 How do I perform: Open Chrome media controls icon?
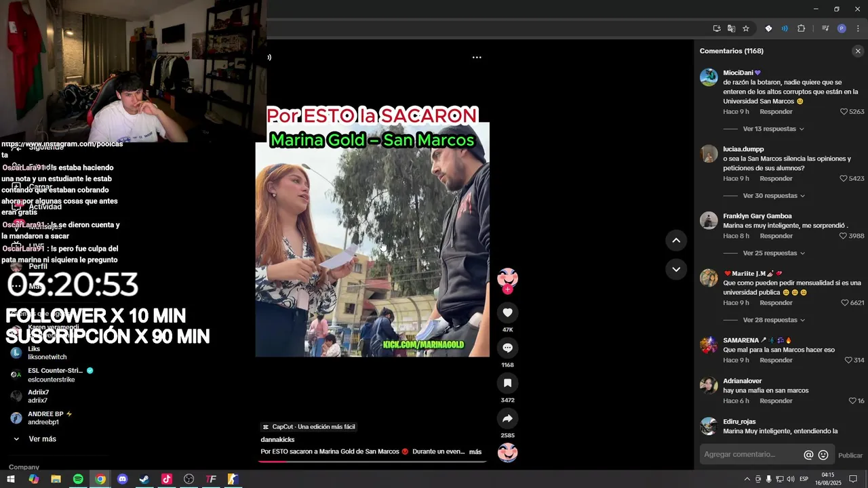825,28
